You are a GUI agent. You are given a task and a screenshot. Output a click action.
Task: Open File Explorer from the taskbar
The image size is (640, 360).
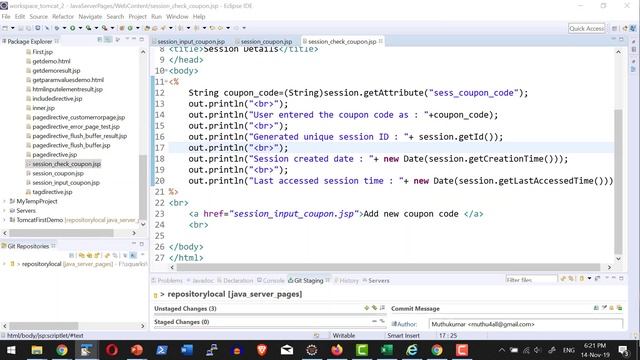tap(37, 350)
